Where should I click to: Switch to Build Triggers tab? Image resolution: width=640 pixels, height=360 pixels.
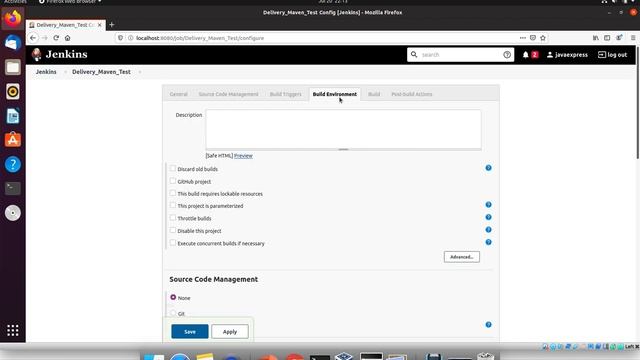point(285,94)
